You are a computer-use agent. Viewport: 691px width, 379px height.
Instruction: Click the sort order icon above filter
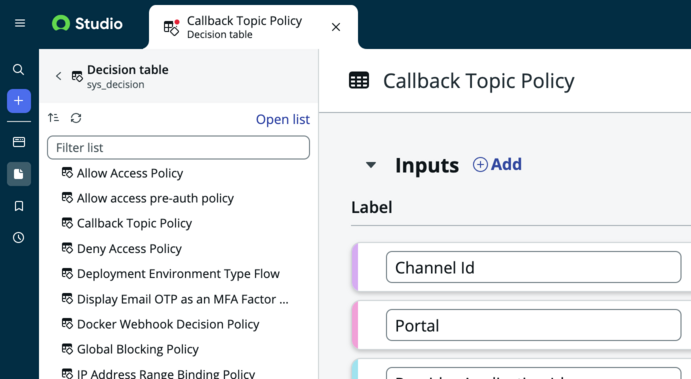53,118
